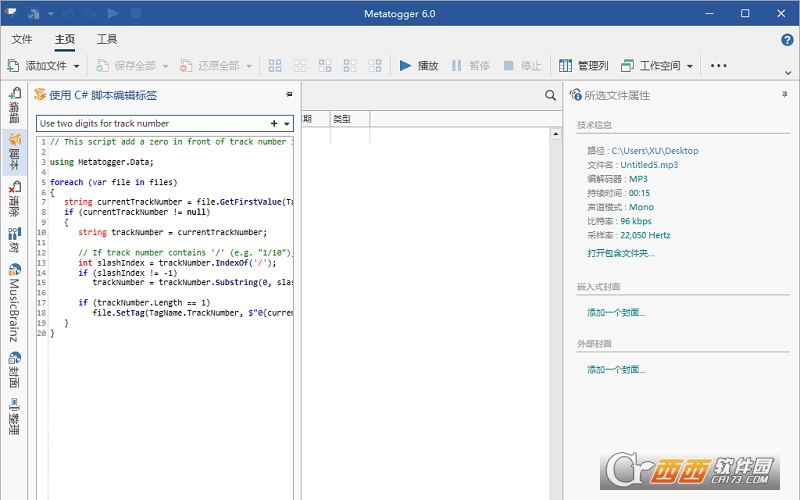Click the plus icon to add new script
800x500 pixels.
pyautogui.click(x=274, y=123)
